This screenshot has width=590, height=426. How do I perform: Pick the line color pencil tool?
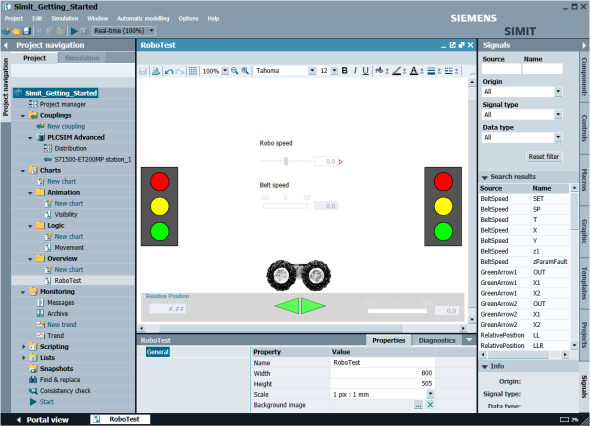click(397, 71)
